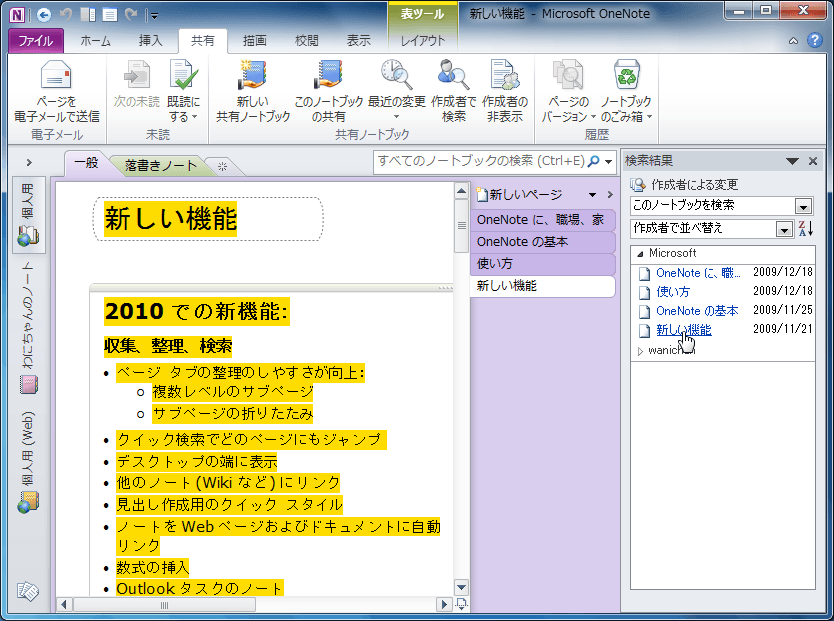Open the ファイル tab
Viewport: 834px width, 621px height.
point(36,41)
